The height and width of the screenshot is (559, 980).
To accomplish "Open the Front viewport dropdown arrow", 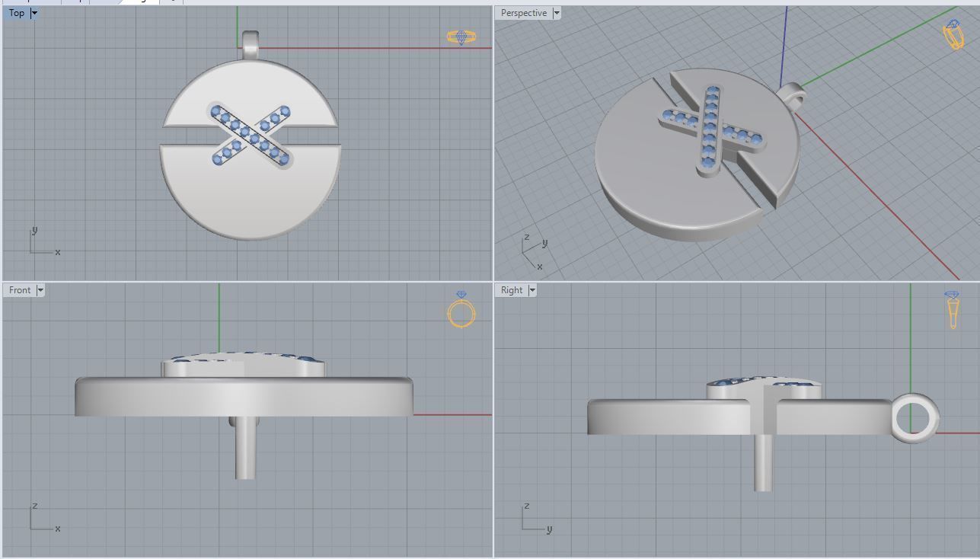I will click(x=40, y=290).
